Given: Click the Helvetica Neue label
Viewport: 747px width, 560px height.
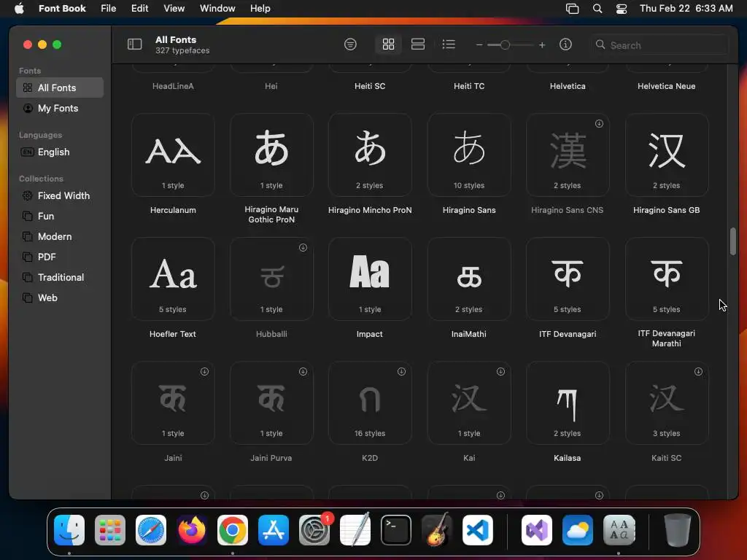Looking at the screenshot, I should [667, 86].
